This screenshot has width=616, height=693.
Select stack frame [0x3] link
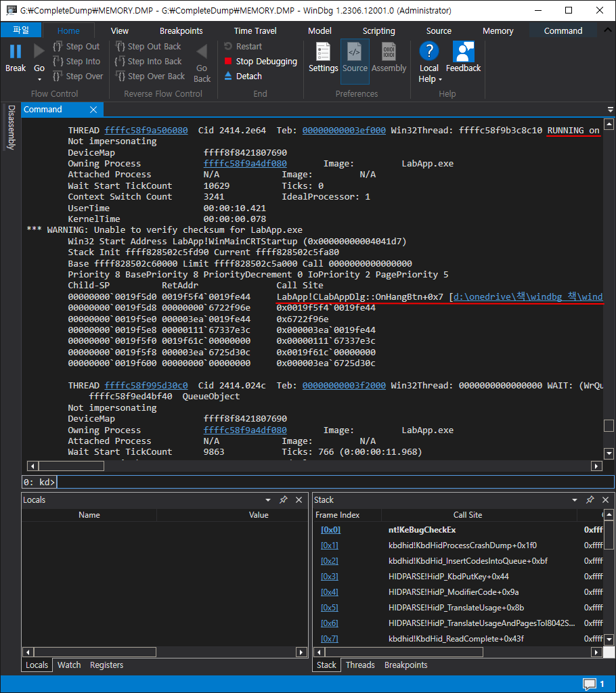(x=330, y=577)
